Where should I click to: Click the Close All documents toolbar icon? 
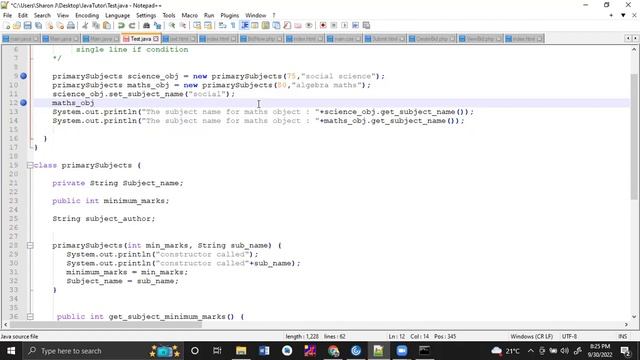point(60,25)
